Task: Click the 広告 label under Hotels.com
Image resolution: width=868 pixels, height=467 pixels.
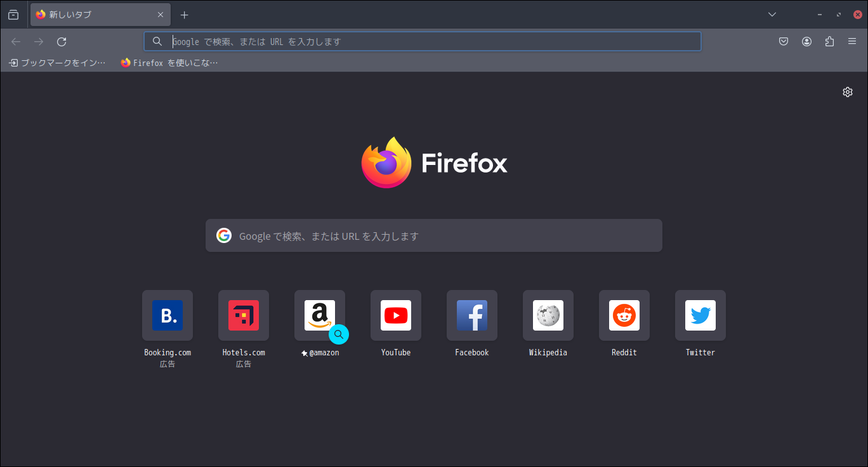Action: point(244,364)
